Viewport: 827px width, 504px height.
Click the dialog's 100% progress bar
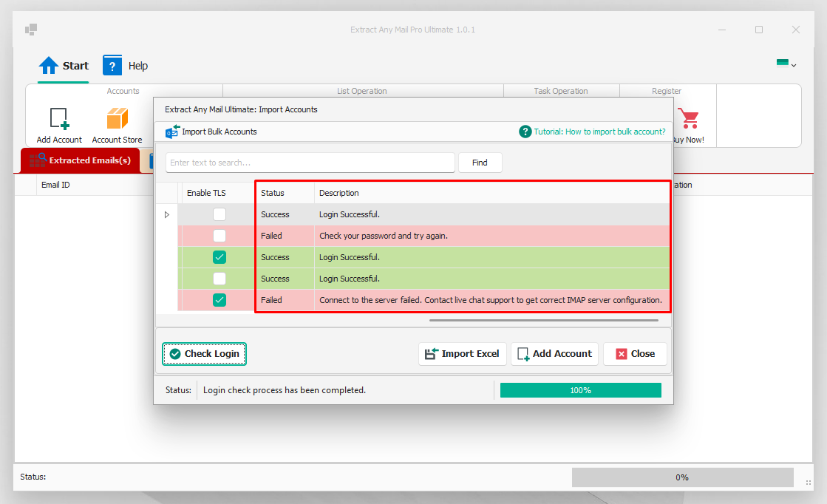pyautogui.click(x=581, y=390)
